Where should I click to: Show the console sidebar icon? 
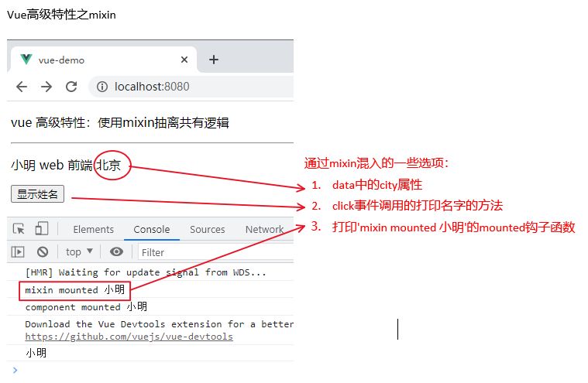click(x=18, y=252)
